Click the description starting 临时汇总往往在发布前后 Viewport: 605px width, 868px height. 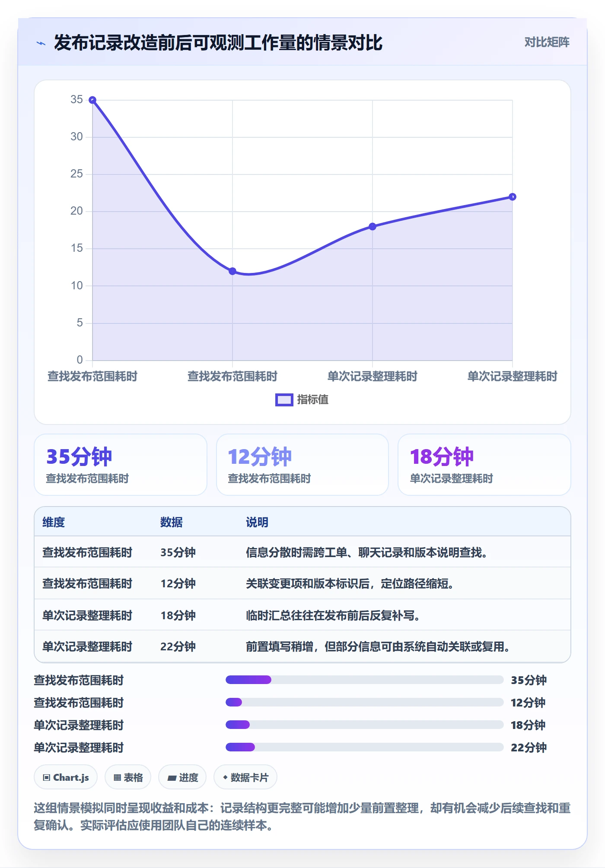(333, 615)
